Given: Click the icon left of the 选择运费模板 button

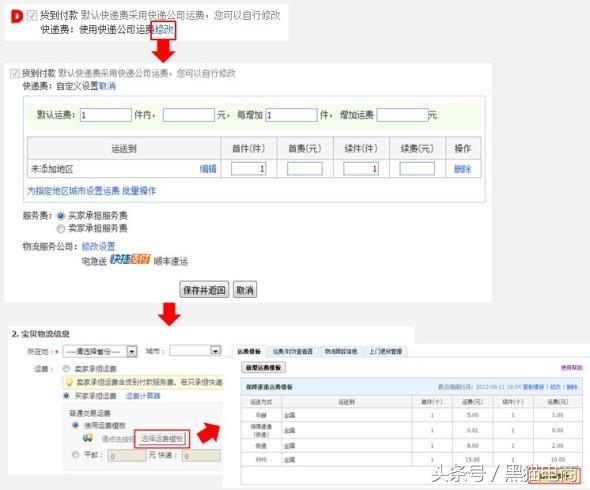Looking at the screenshot, I should tap(88, 438).
